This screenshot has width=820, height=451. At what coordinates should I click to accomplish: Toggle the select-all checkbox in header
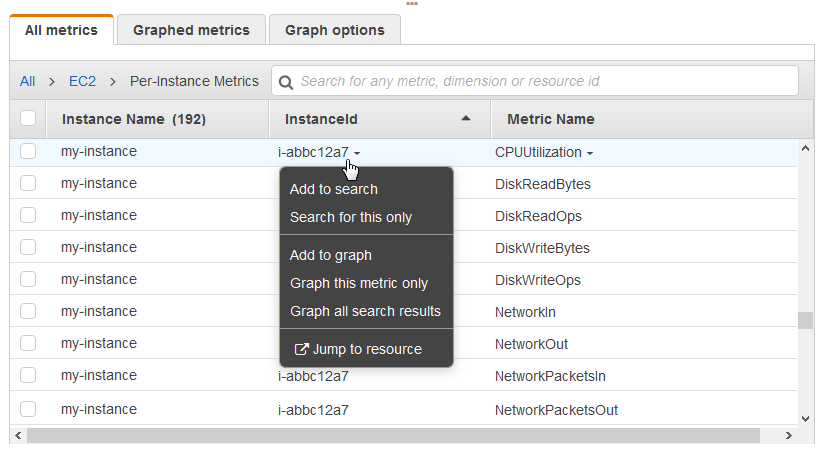[x=28, y=119]
